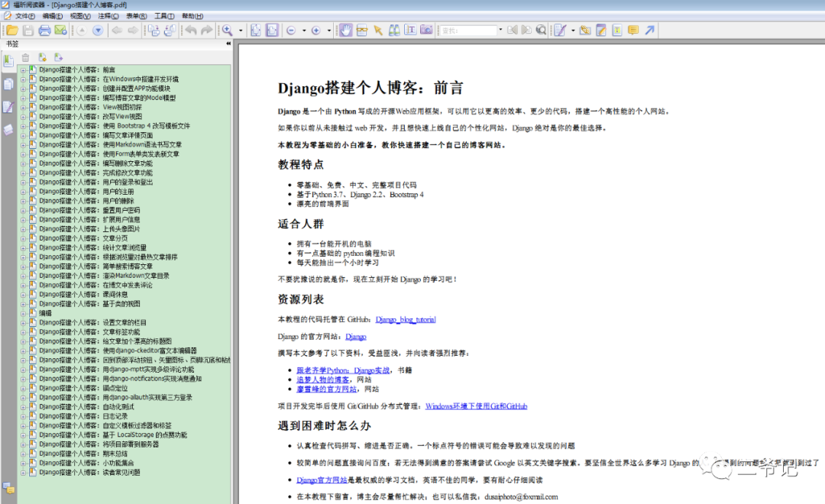The image size is (825, 504).
Task: Click the Fit Width icon
Action: pos(272,31)
